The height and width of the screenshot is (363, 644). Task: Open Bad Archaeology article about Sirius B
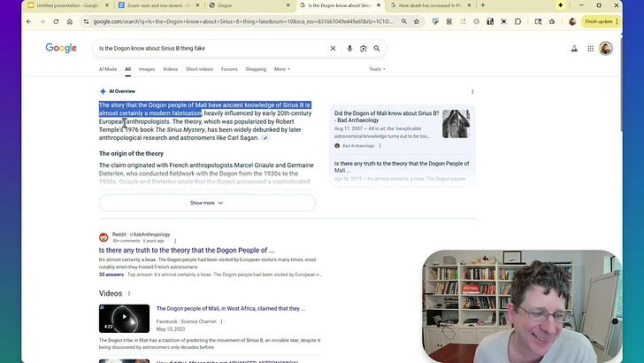(x=387, y=117)
